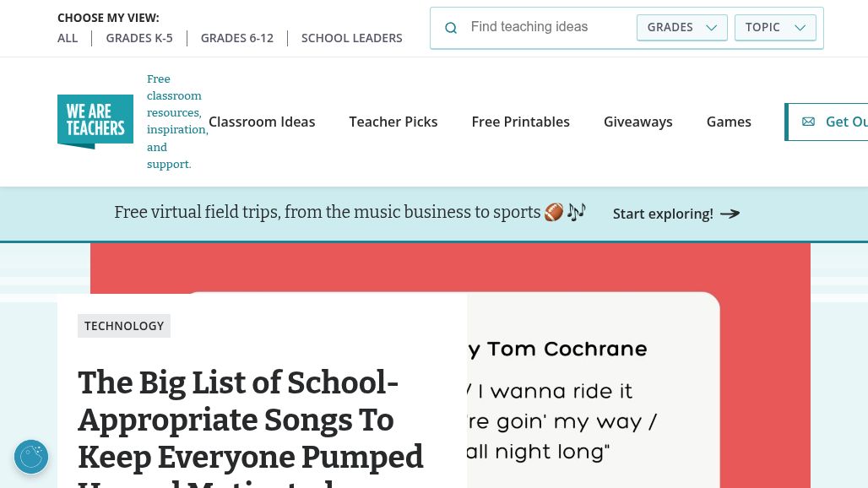Viewport: 868px width, 488px height.
Task: Select the All view option
Action: click(68, 38)
